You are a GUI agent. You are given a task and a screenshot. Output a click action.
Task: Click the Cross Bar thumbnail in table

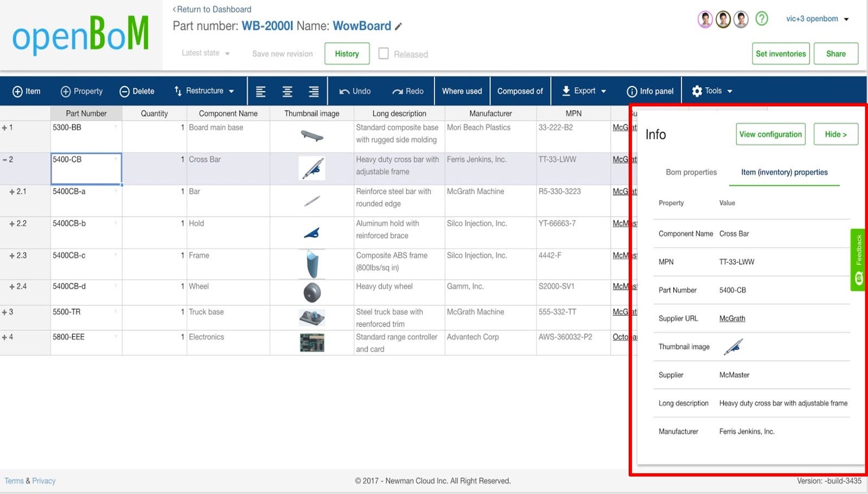click(x=312, y=169)
